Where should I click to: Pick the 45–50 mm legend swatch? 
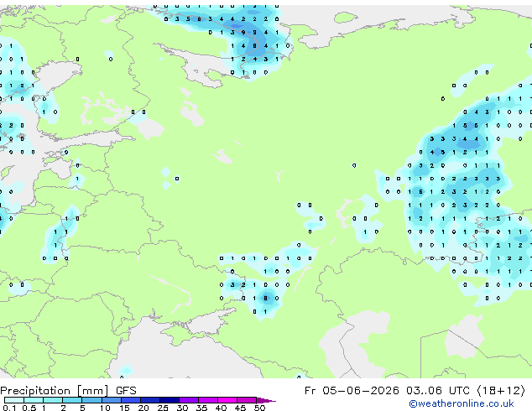(247, 400)
